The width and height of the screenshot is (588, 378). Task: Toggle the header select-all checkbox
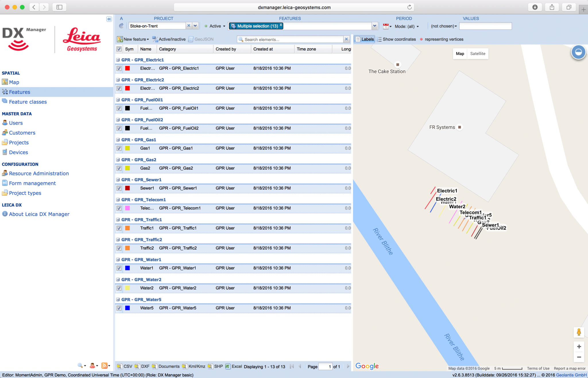pyautogui.click(x=119, y=49)
